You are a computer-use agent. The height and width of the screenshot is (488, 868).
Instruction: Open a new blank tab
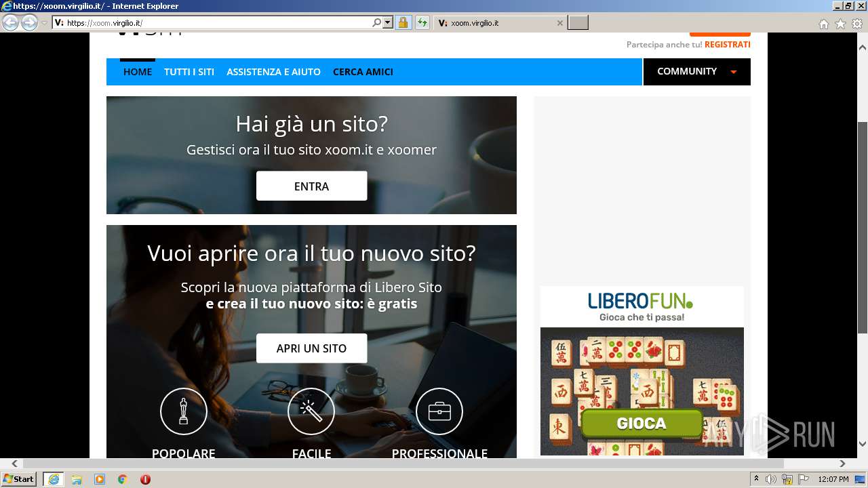click(578, 22)
